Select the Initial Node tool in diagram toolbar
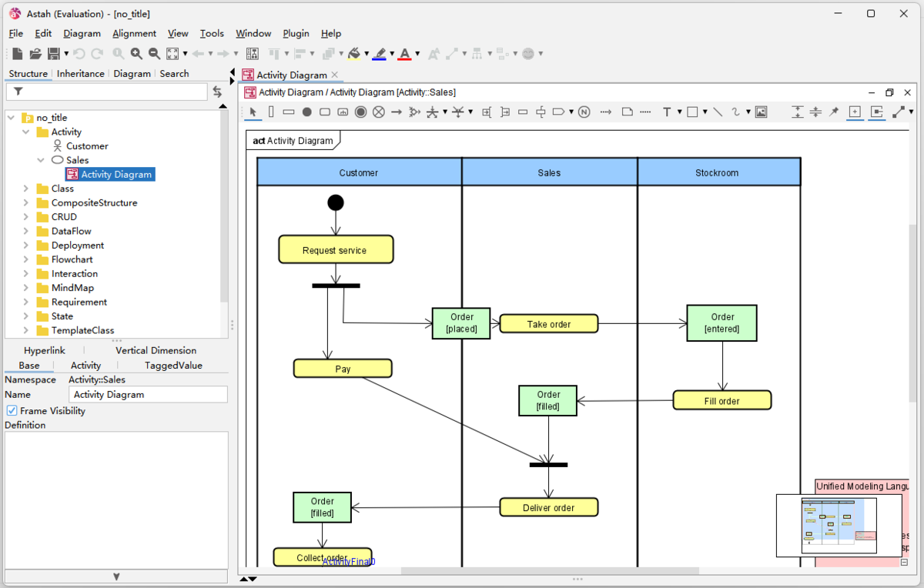924x588 pixels. 308,112
